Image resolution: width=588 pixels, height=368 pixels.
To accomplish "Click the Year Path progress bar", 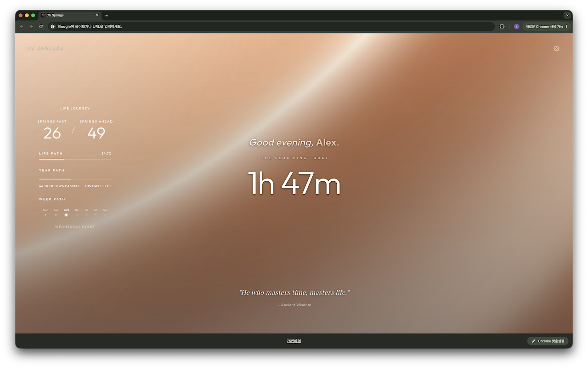I will (x=75, y=179).
